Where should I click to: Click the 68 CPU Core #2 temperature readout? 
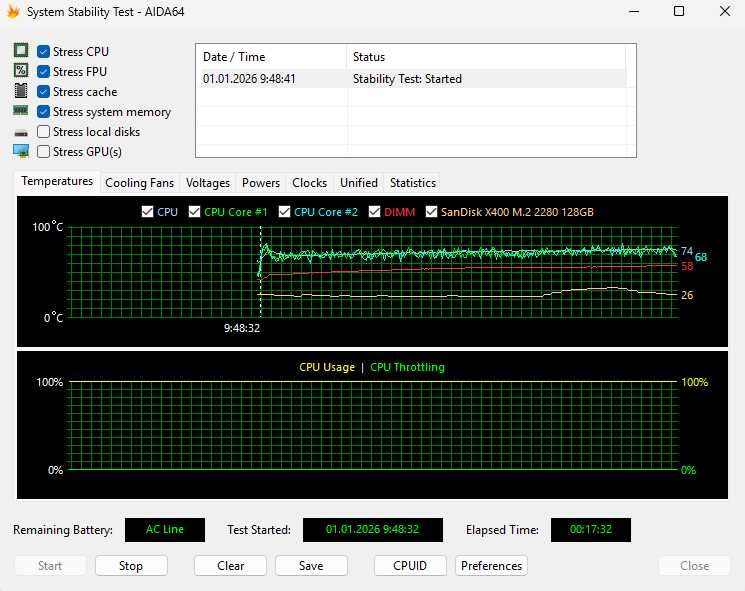click(701, 257)
